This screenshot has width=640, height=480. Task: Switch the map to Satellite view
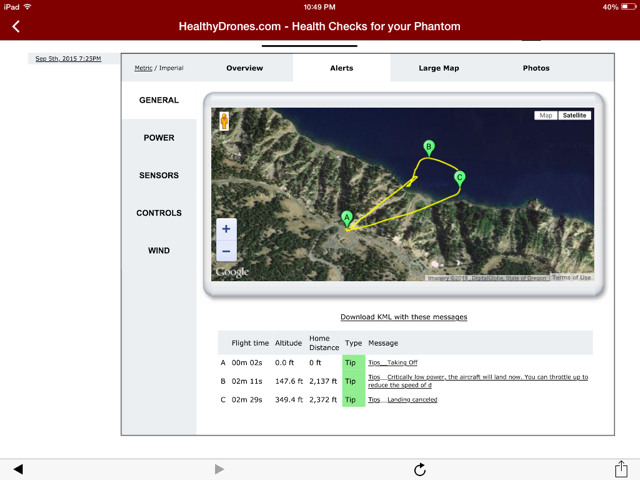(574, 116)
